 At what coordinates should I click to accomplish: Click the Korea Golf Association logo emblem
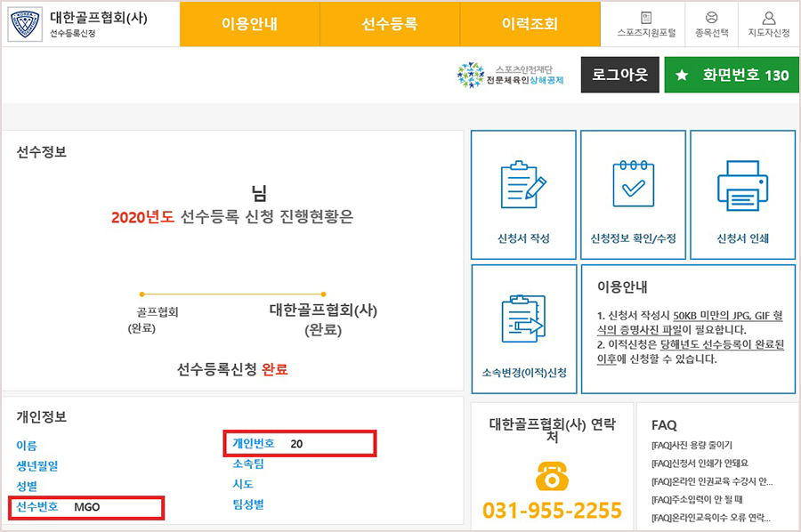coord(25,25)
